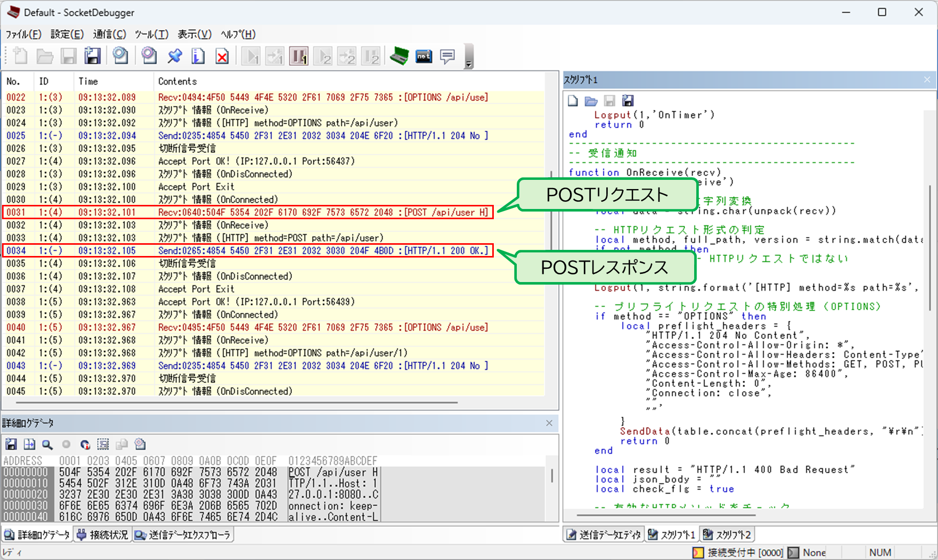This screenshot has width=938, height=560.
Task: Open the 通信(C) menu
Action: pos(109,34)
